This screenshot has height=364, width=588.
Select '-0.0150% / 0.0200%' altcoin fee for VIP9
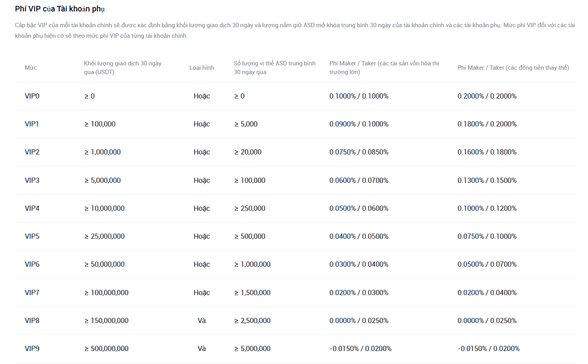tap(489, 349)
